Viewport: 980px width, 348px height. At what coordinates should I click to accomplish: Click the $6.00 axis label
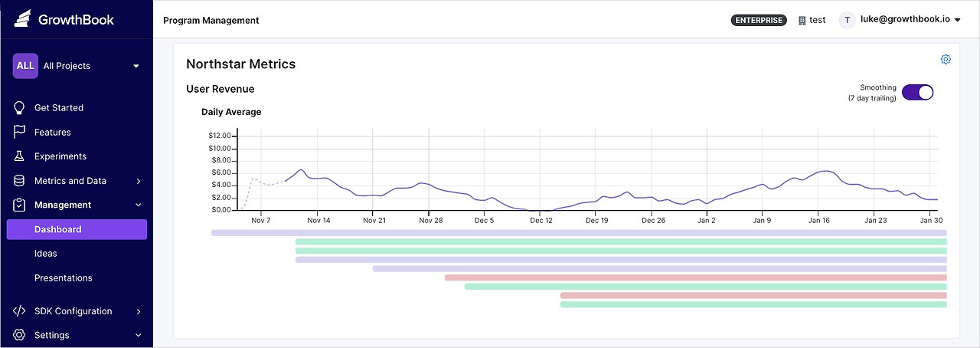coord(222,172)
